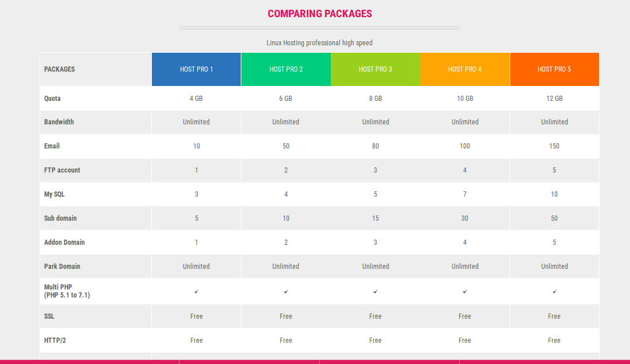Screen dimensions: 630x364
Task: Click the Linux Hosting professional high speed subtitle
Action: tap(319, 42)
